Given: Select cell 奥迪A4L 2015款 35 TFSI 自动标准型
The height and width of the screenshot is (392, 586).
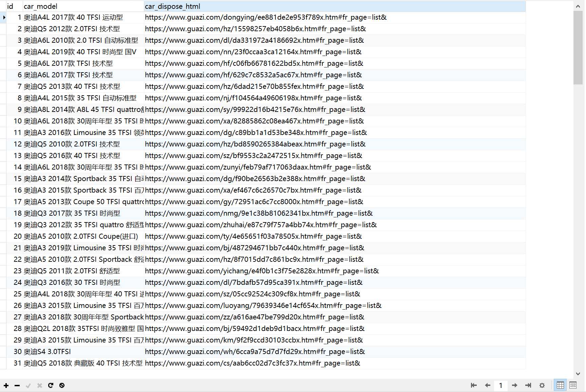Looking at the screenshot, I should (x=83, y=98).
